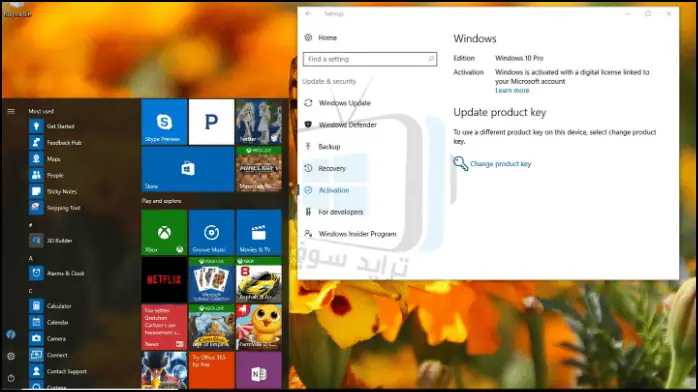Open the Minecraft tile
The image size is (698, 392).
click(259, 169)
